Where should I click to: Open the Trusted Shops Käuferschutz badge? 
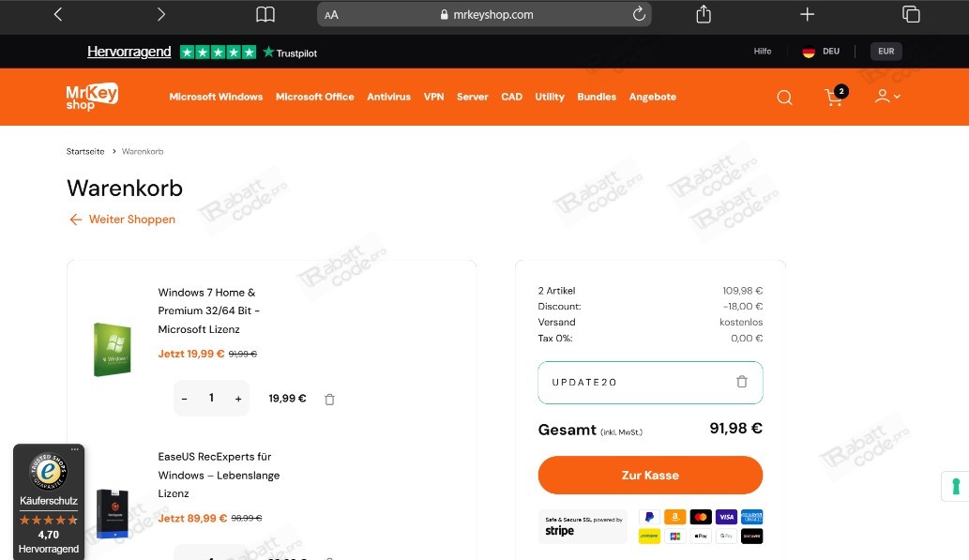click(49, 504)
